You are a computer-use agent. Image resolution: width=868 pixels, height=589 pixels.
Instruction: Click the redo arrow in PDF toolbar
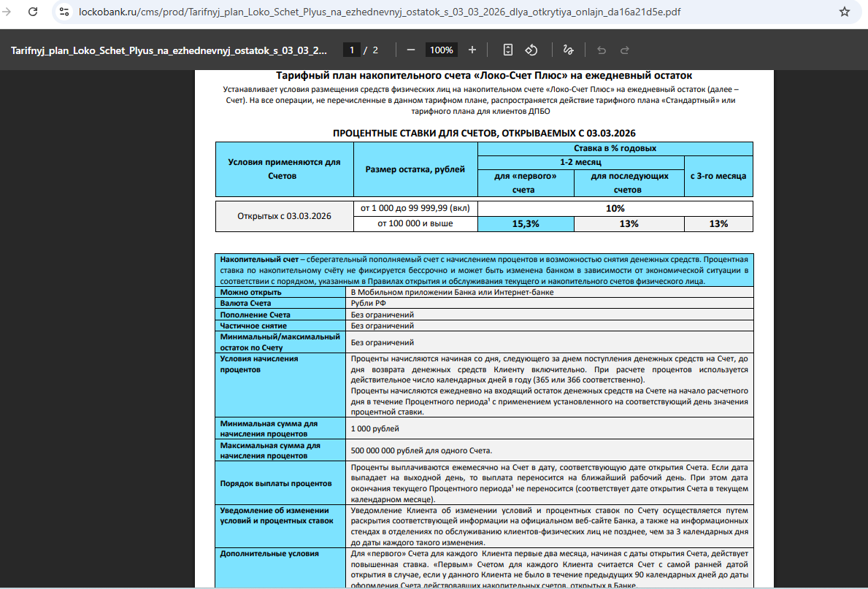click(x=625, y=50)
